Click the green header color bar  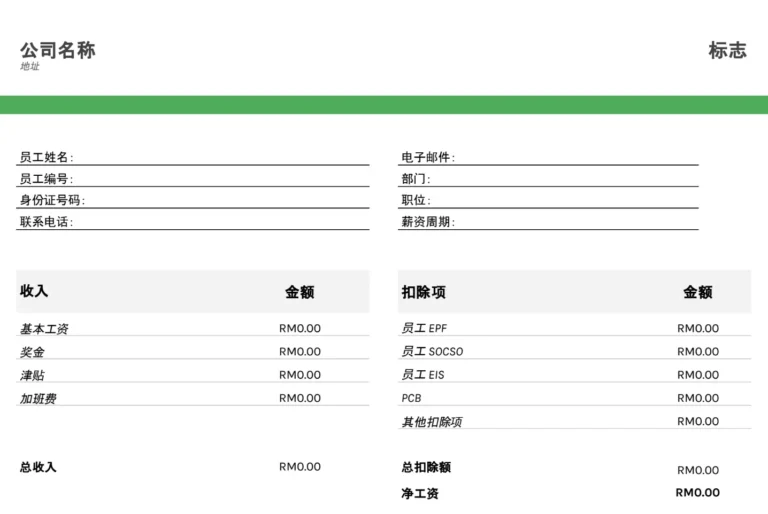pyautogui.click(x=384, y=105)
